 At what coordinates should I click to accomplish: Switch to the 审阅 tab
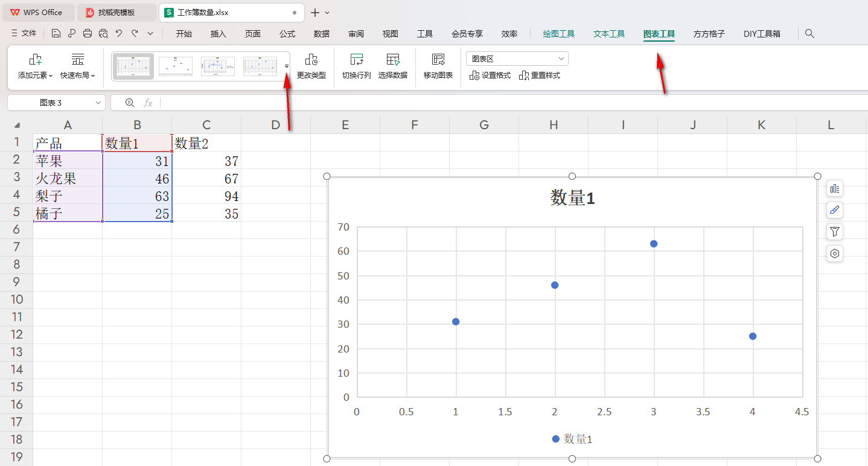tap(356, 34)
